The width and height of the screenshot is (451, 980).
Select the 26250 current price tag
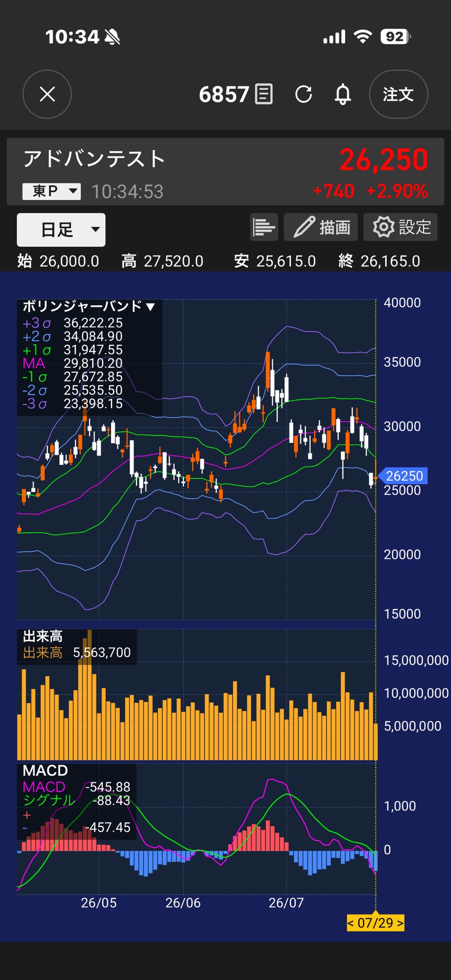[x=403, y=476]
